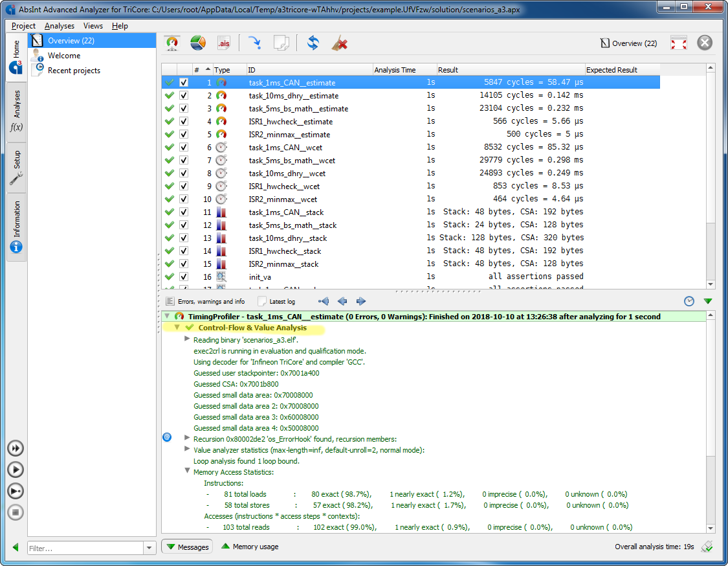The width and height of the screenshot is (728, 566).
Task: Click the gray round close X icon
Action: (704, 43)
